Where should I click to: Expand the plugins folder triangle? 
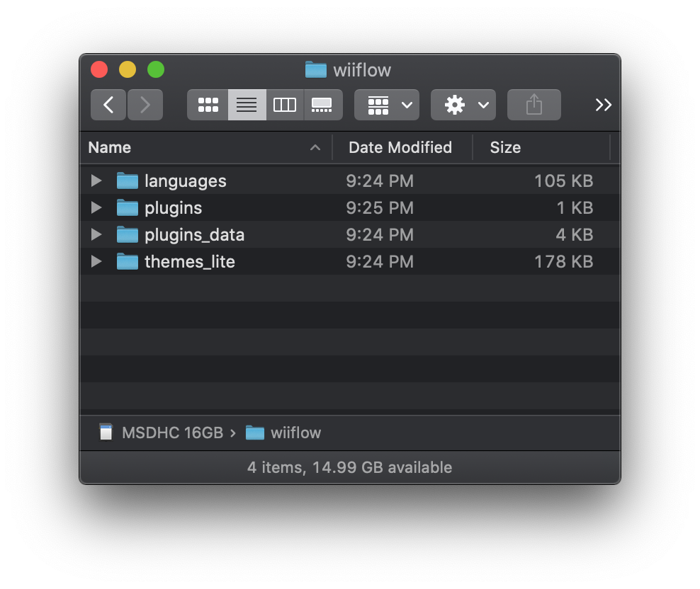click(x=96, y=207)
